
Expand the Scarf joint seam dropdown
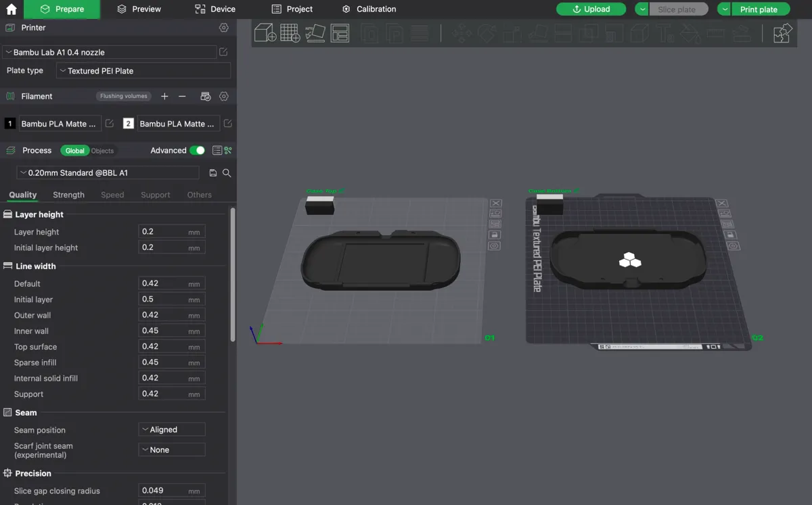(172, 450)
